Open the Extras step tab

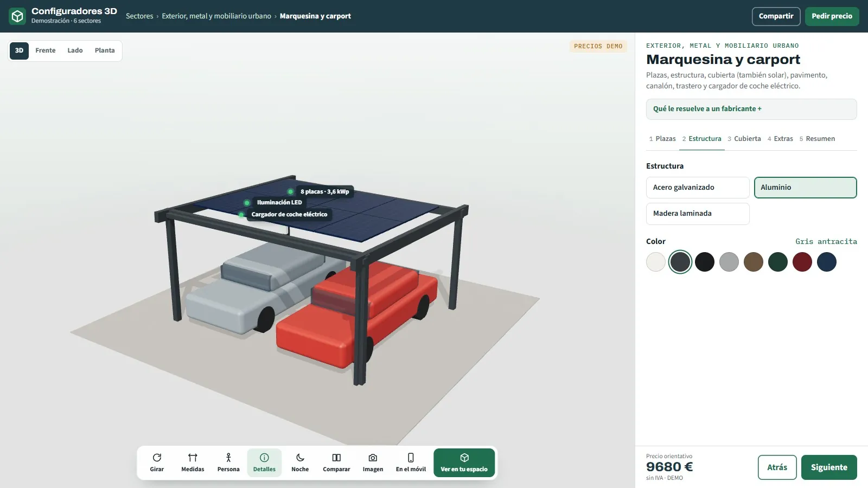[780, 139]
